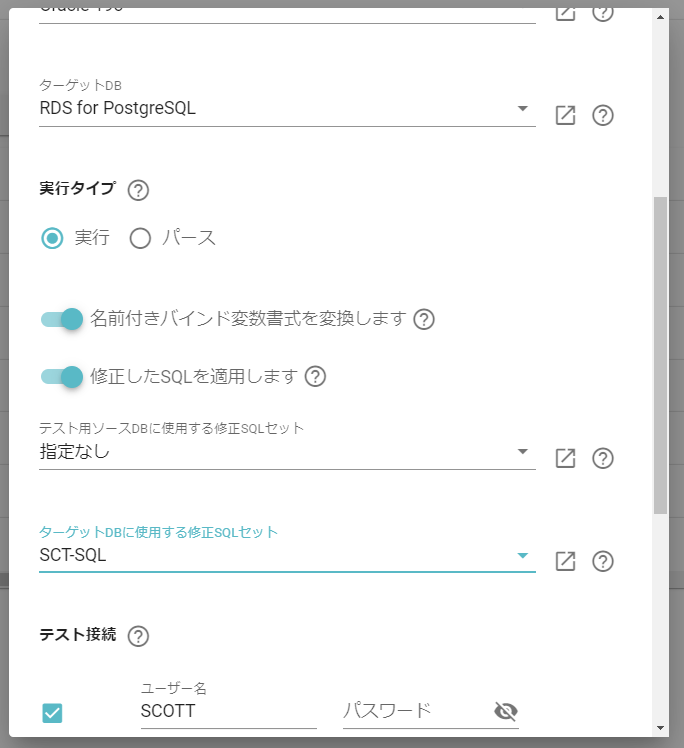
Task: Open the 指定なし SQL set dropdown
Action: point(287,451)
